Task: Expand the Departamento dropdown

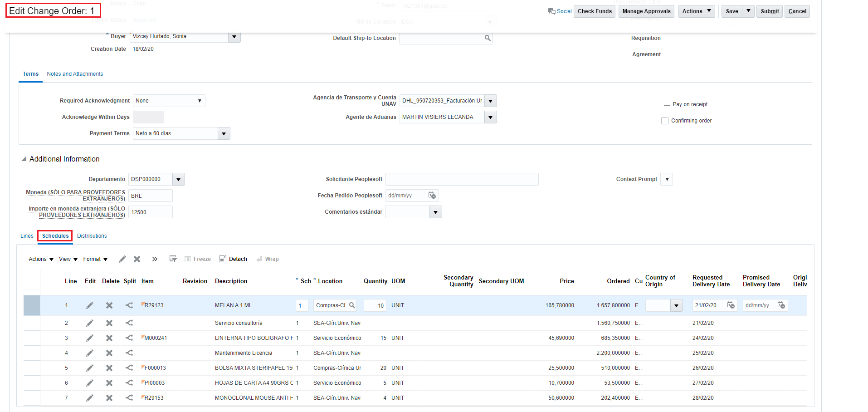Action: click(x=178, y=179)
